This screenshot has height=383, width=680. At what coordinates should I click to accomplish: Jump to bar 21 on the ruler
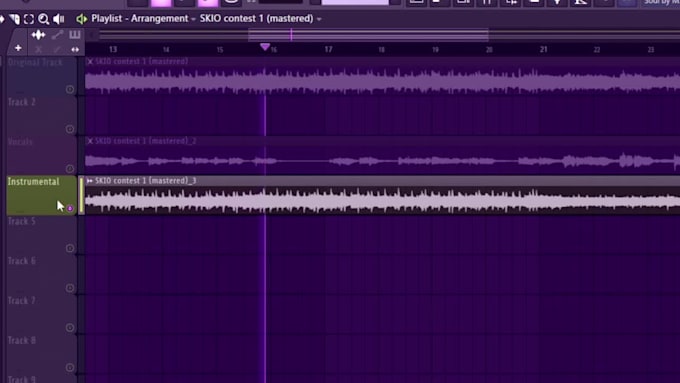543,49
